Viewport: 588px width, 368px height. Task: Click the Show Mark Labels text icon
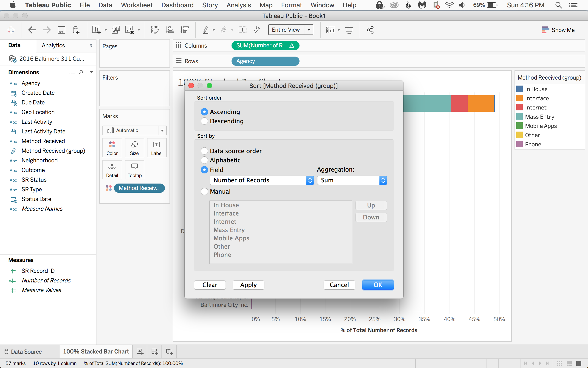(243, 30)
